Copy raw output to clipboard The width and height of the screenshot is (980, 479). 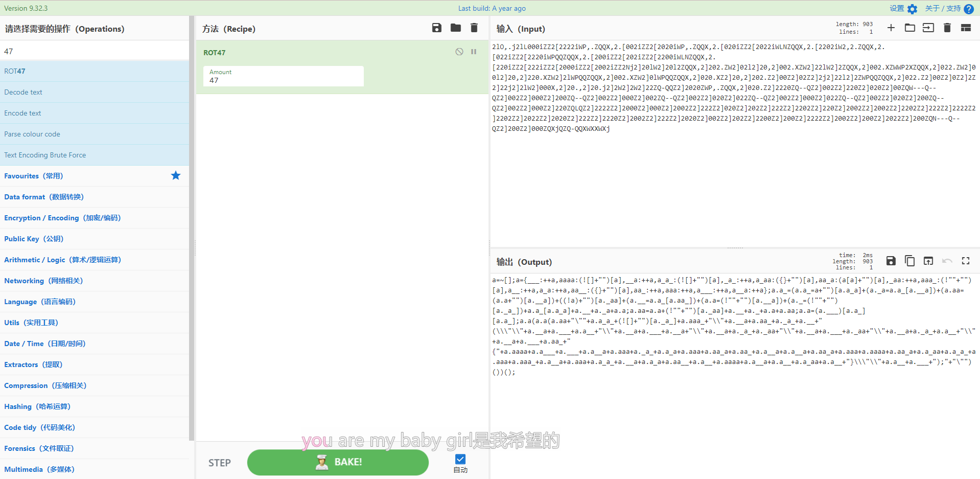pos(910,261)
